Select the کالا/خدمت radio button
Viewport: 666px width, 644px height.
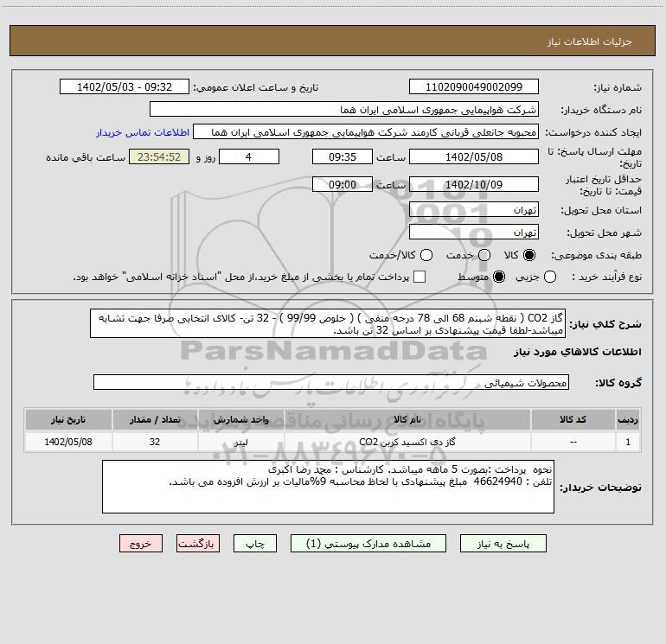coord(426,255)
